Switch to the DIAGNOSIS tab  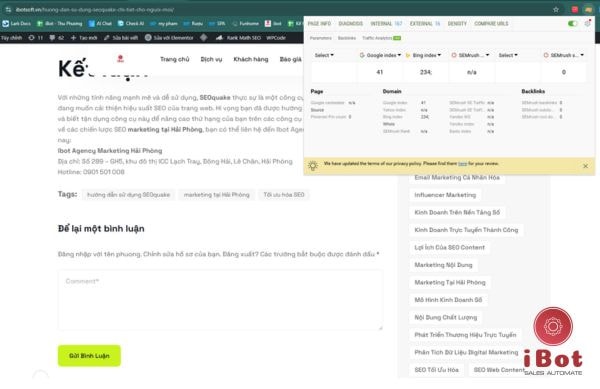351,23
